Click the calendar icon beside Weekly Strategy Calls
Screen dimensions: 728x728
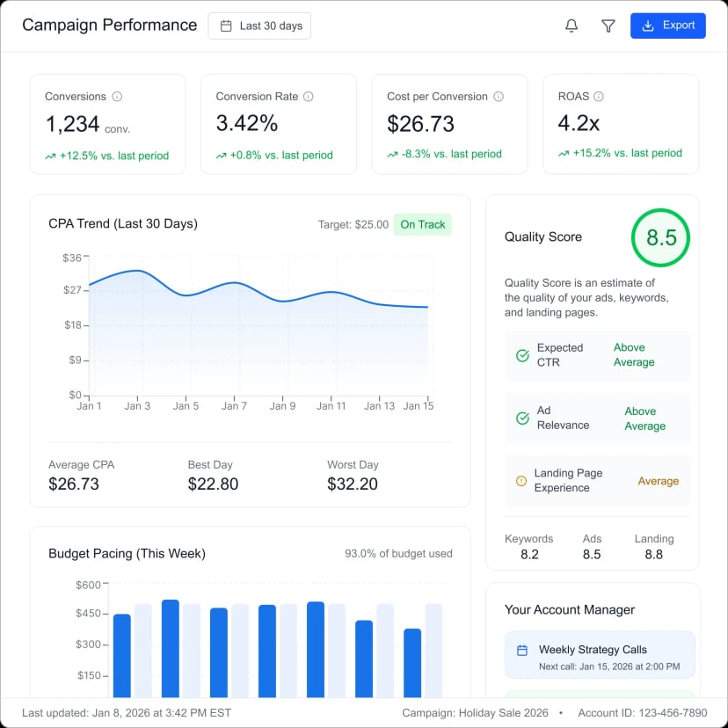coord(522,651)
